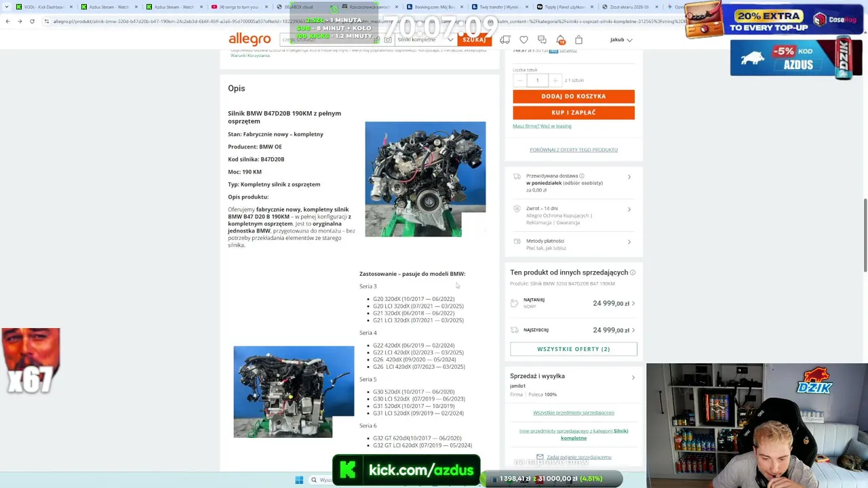
Task: Open the 'Masz firmę? Weź w leasing' link
Action: 542,126
